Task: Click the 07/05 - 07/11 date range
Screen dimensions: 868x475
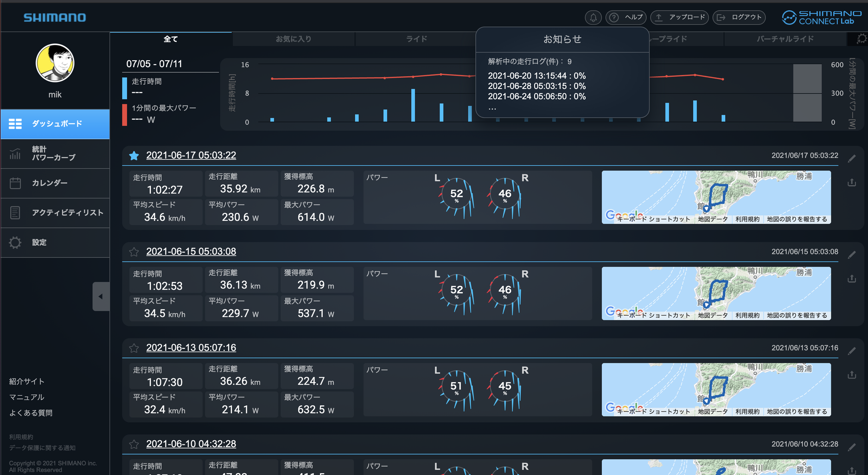Action: pyautogui.click(x=154, y=64)
